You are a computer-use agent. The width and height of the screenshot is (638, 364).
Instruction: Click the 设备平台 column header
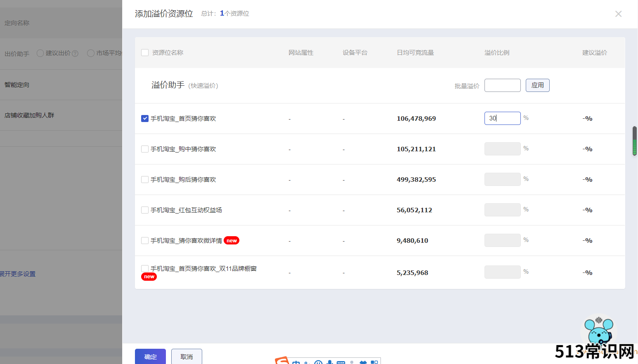pyautogui.click(x=355, y=53)
